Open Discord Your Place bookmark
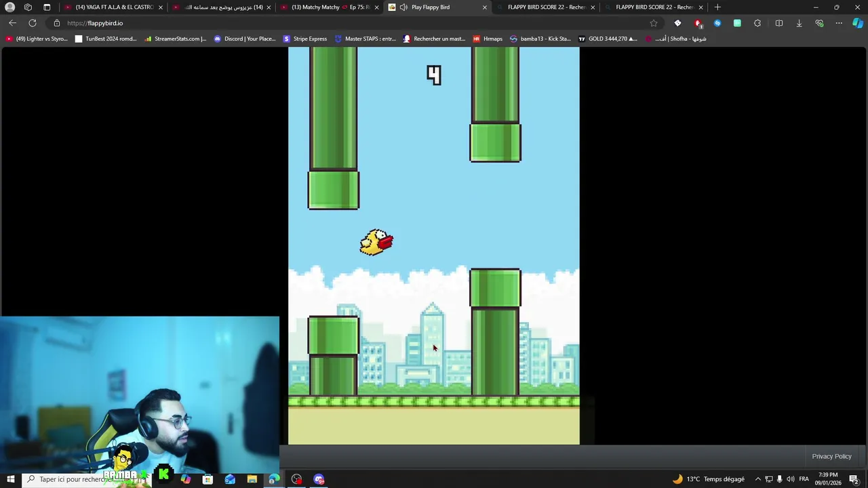This screenshot has height=488, width=868. coord(245,39)
